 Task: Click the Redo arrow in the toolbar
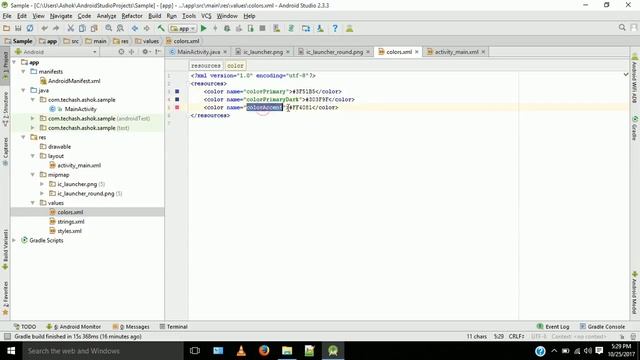56,28
